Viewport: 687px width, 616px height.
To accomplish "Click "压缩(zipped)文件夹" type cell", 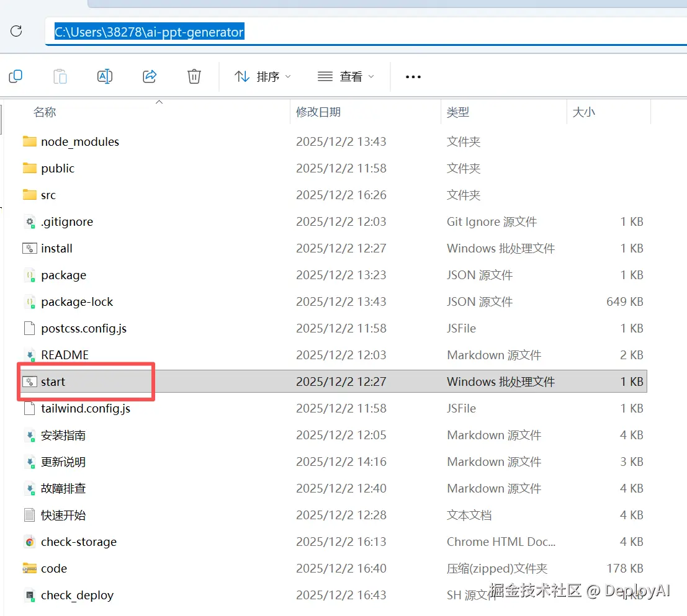I will (x=497, y=569).
